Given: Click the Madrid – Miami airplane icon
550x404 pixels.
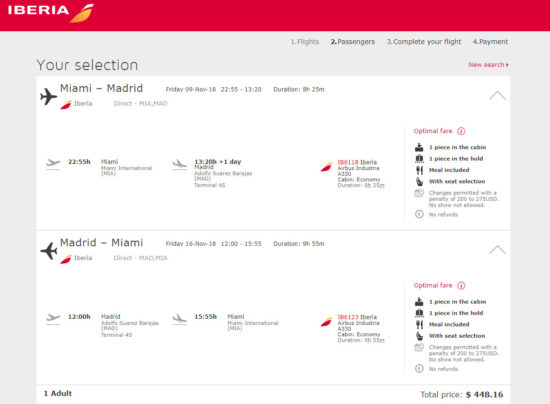Looking at the screenshot, I should pos(48,251).
